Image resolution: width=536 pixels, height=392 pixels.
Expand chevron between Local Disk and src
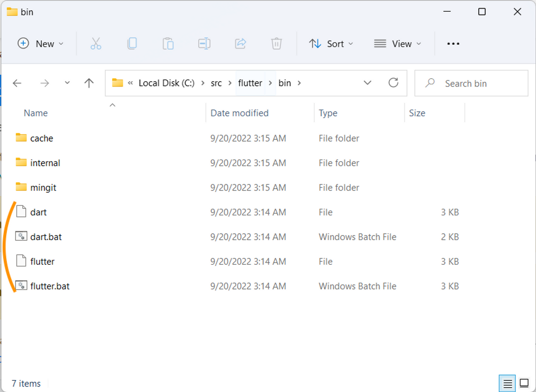(x=202, y=83)
